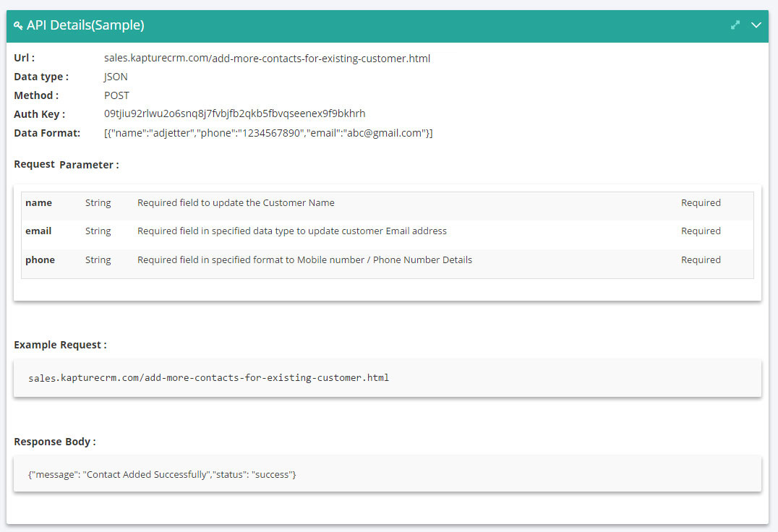Screen dimensions: 778x532
Task: Select the example request URL code
Action: tap(208, 378)
